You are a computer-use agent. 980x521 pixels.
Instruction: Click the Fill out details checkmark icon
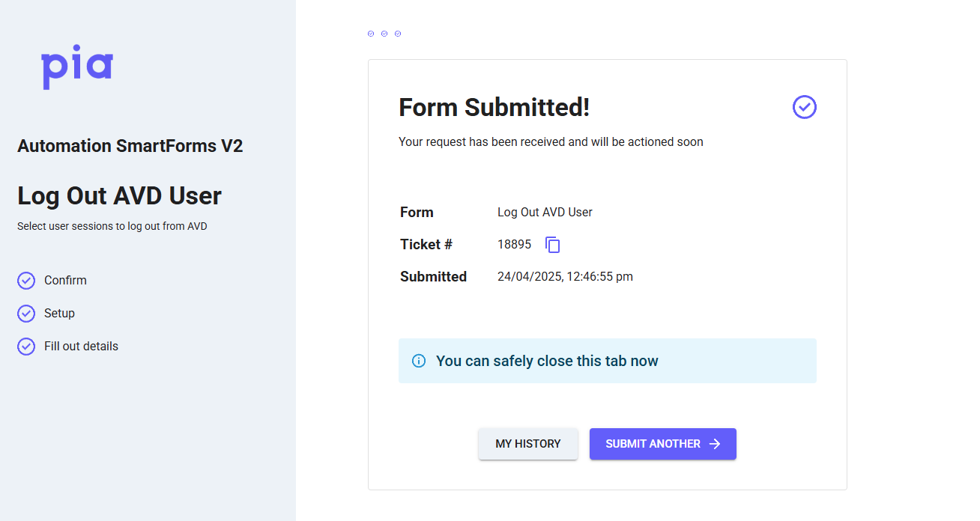tap(26, 347)
